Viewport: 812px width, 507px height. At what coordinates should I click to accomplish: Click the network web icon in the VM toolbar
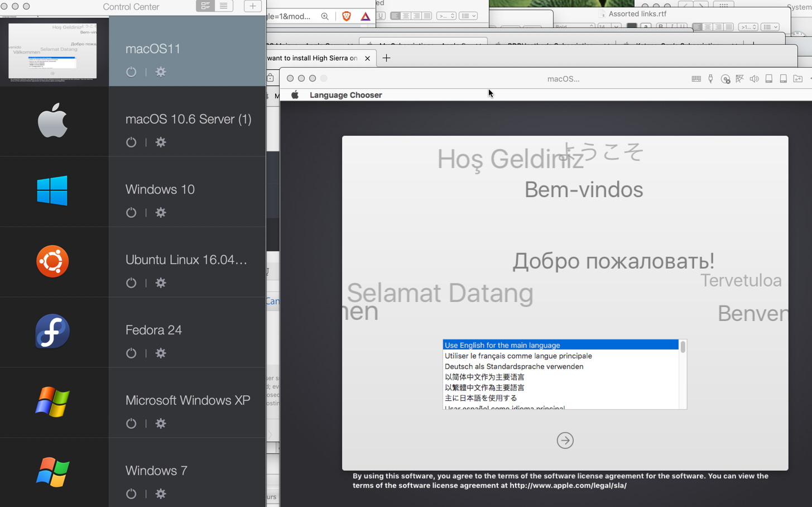(740, 79)
